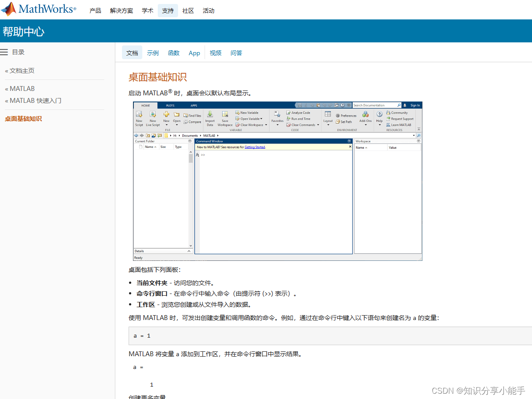532x399 pixels.
Task: Click Analyze Code in CODE section
Action: click(x=298, y=113)
